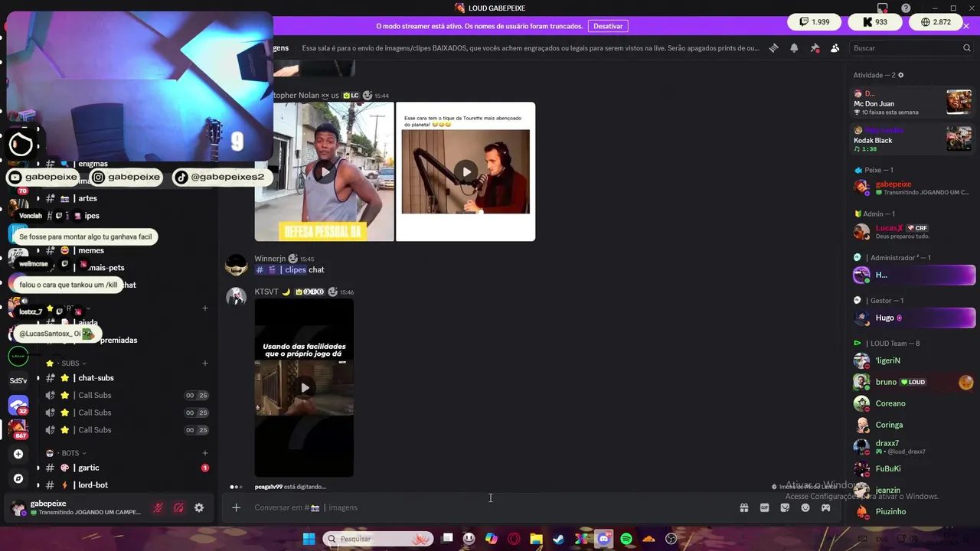Open Steam from taskbar
The width and height of the screenshot is (980, 551).
point(559,539)
